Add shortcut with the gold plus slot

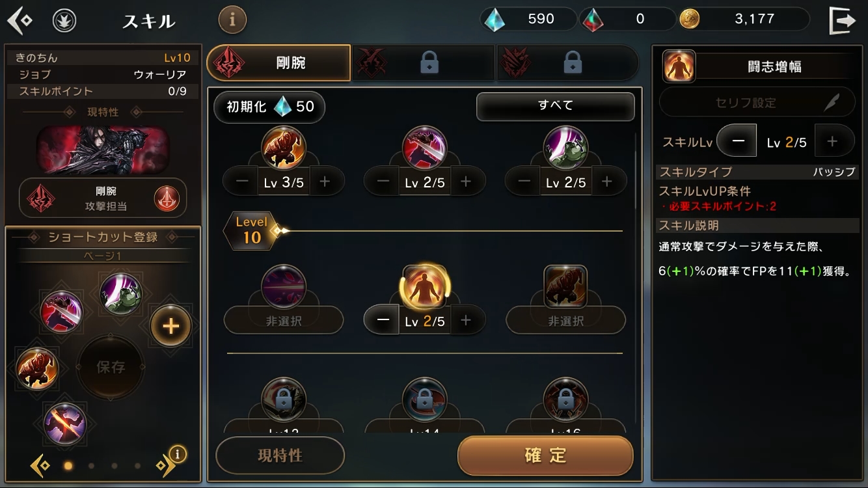tap(170, 325)
